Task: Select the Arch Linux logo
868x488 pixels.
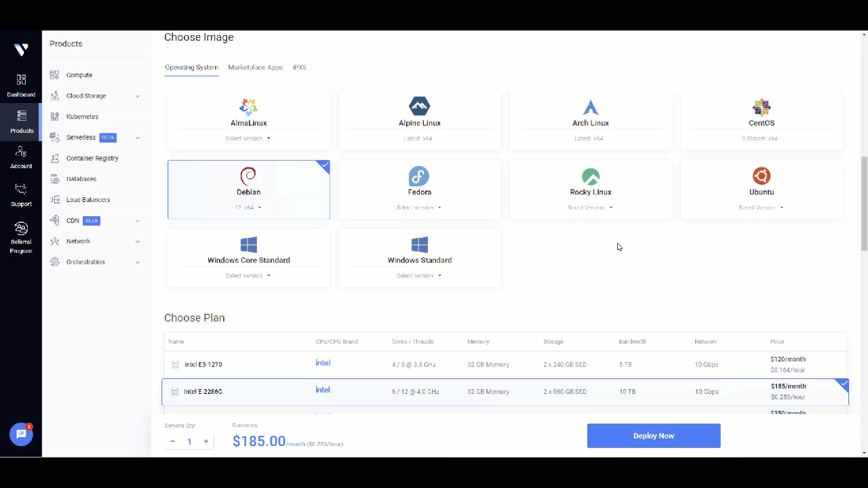Action: point(590,107)
